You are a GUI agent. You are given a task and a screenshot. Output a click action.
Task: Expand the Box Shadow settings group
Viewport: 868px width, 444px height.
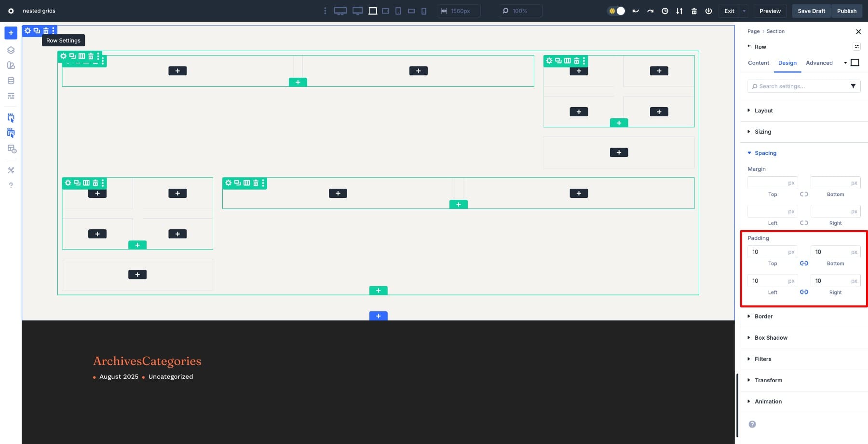(771, 338)
